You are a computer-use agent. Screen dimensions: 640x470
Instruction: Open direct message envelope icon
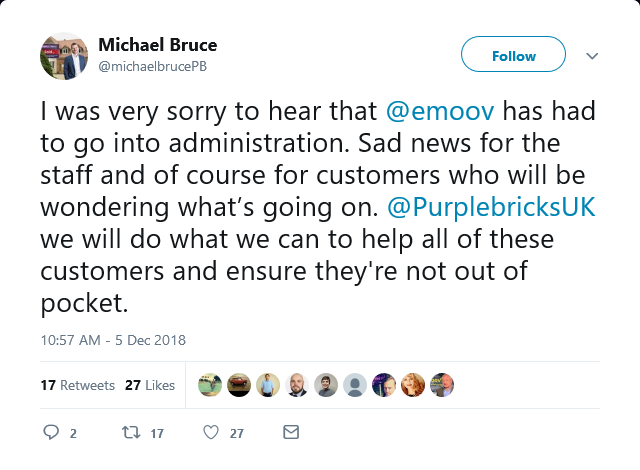291,432
